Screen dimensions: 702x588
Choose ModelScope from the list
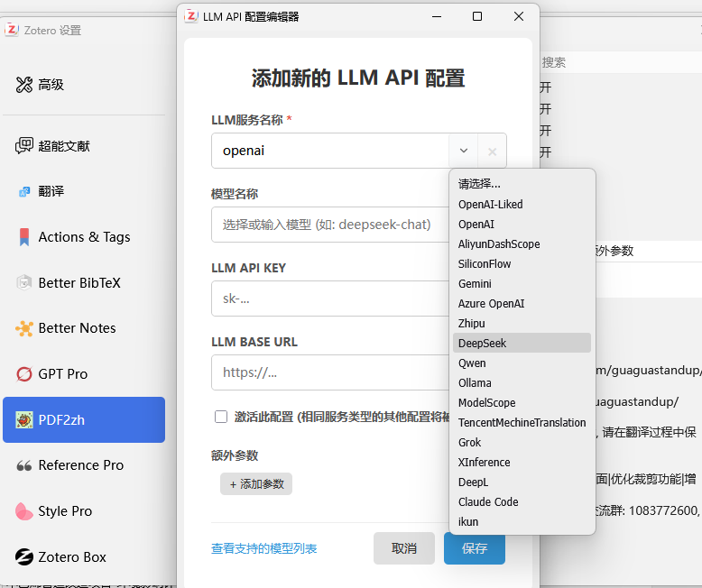point(522,403)
